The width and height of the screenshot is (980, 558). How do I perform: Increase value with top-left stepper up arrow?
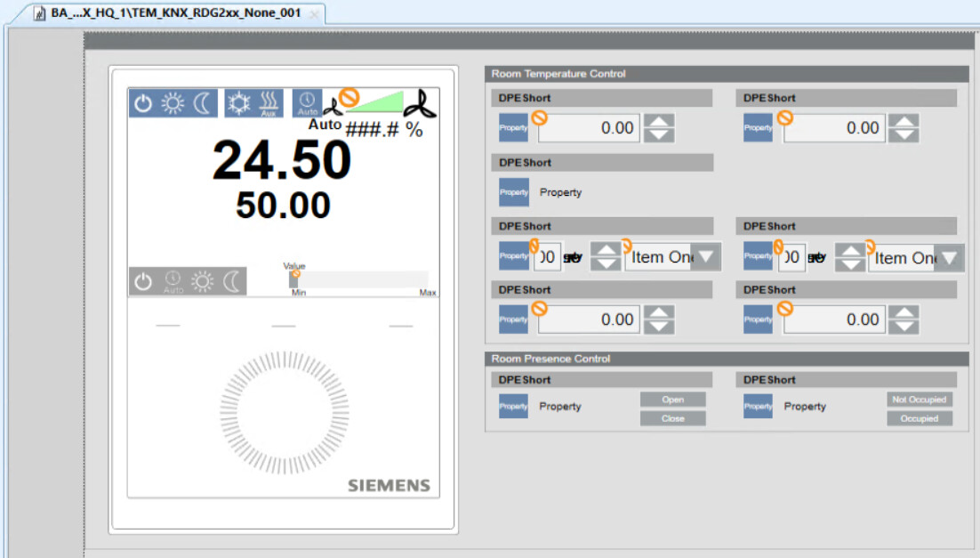point(659,121)
